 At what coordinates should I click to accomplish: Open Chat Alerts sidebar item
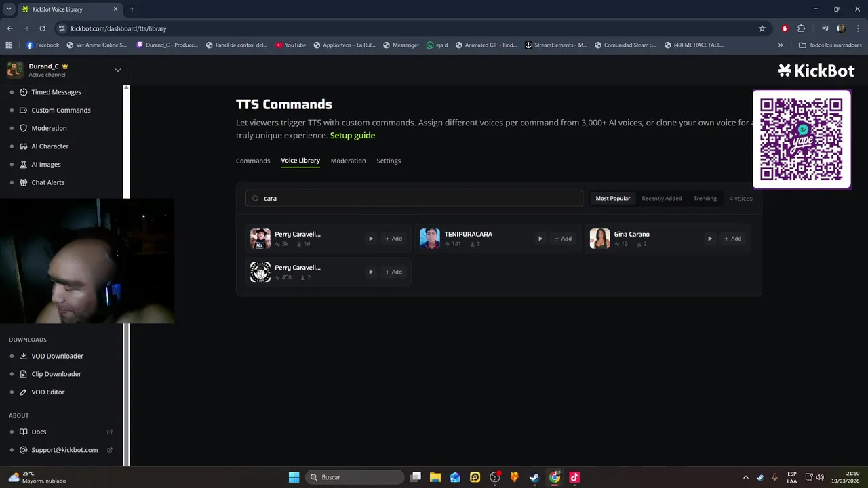(x=47, y=182)
